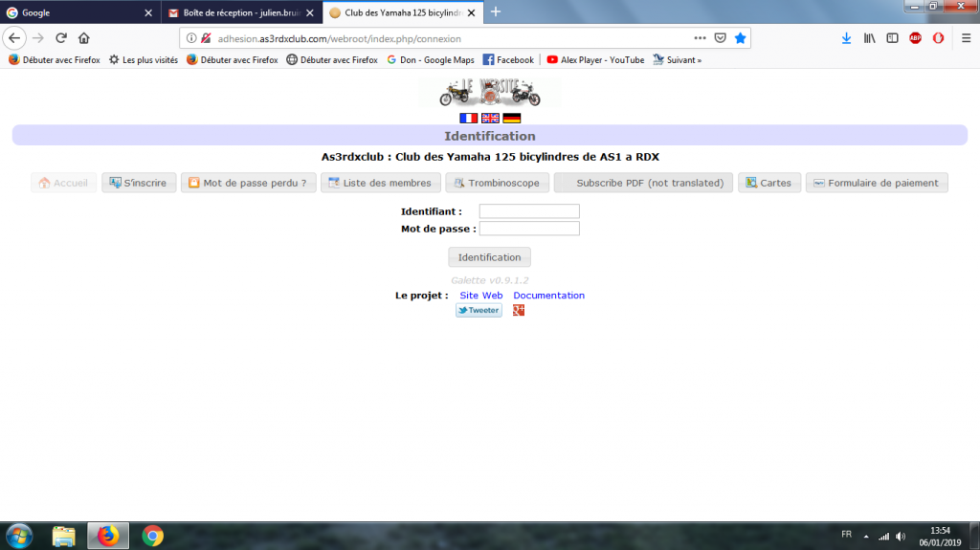
Task: Bookmark page with the blue star
Action: [740, 38]
